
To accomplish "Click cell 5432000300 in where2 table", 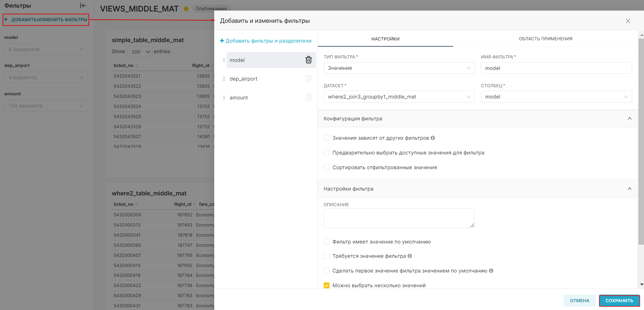I will (x=127, y=215).
